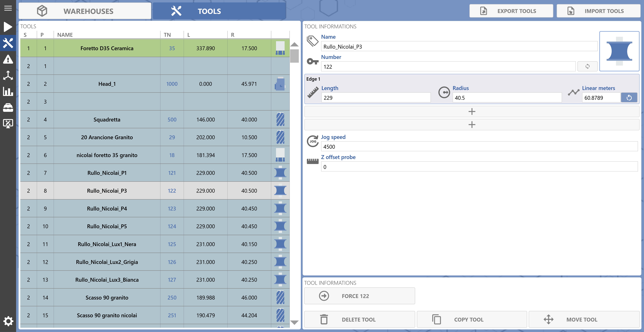
Task: Click the FORCE 122 button
Action: pyautogui.click(x=359, y=296)
